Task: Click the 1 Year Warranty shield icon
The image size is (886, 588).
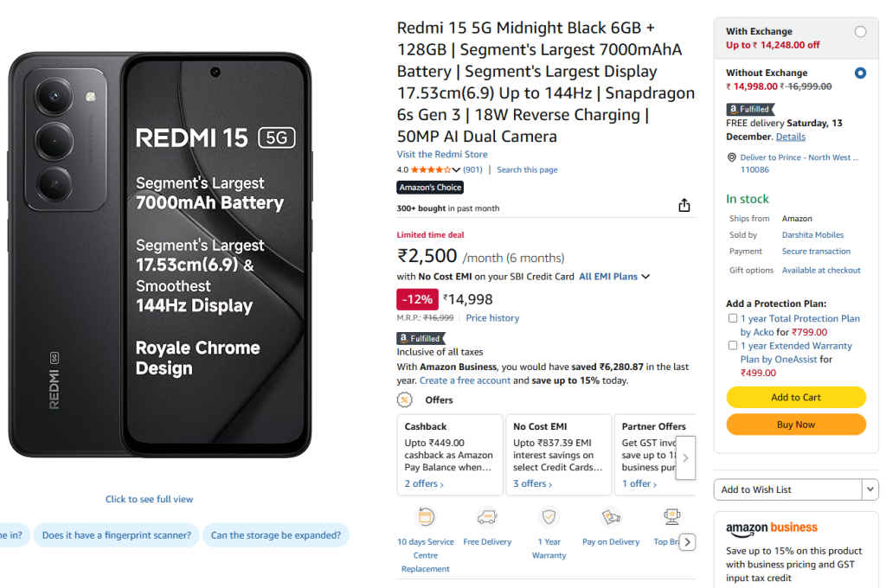Action: point(549,516)
